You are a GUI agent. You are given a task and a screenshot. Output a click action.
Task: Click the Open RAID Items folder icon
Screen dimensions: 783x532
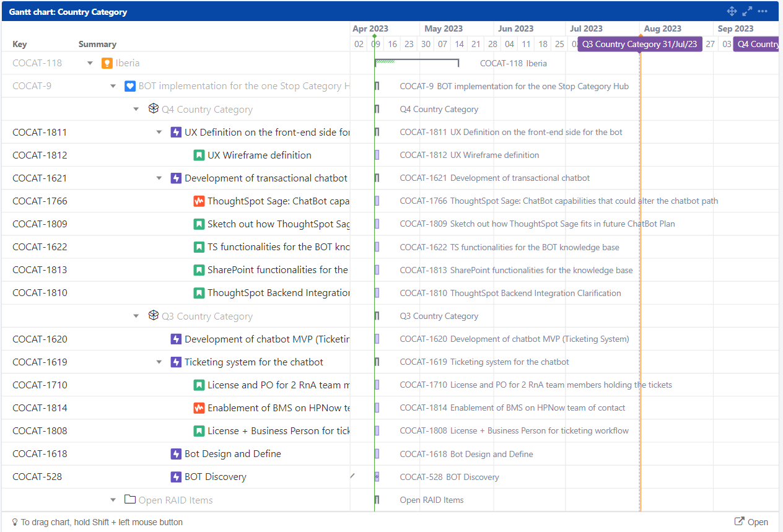click(130, 500)
